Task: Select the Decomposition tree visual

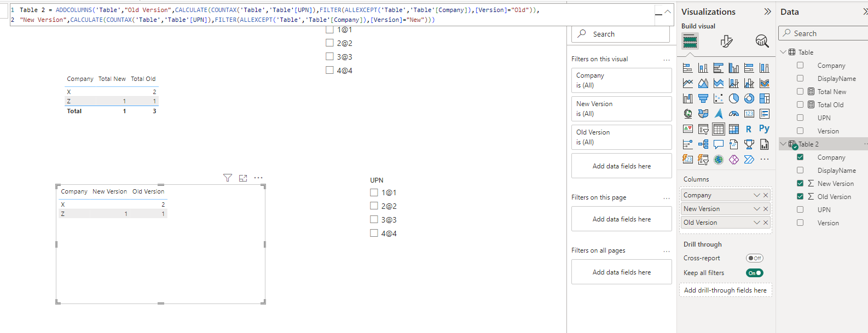Action: pos(703,144)
